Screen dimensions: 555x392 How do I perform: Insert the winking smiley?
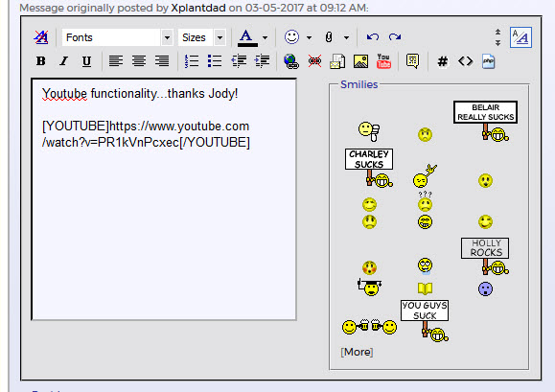pos(485,221)
